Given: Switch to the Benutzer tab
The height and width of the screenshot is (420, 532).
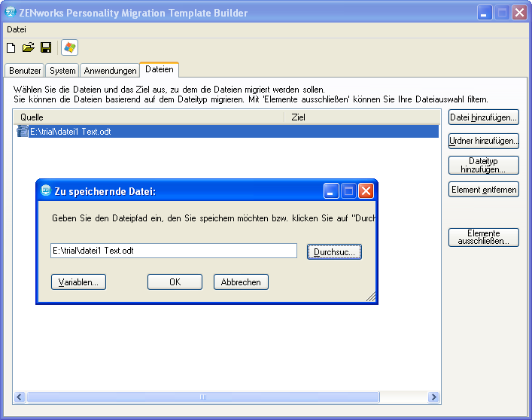Looking at the screenshot, I should pyautogui.click(x=25, y=71).
